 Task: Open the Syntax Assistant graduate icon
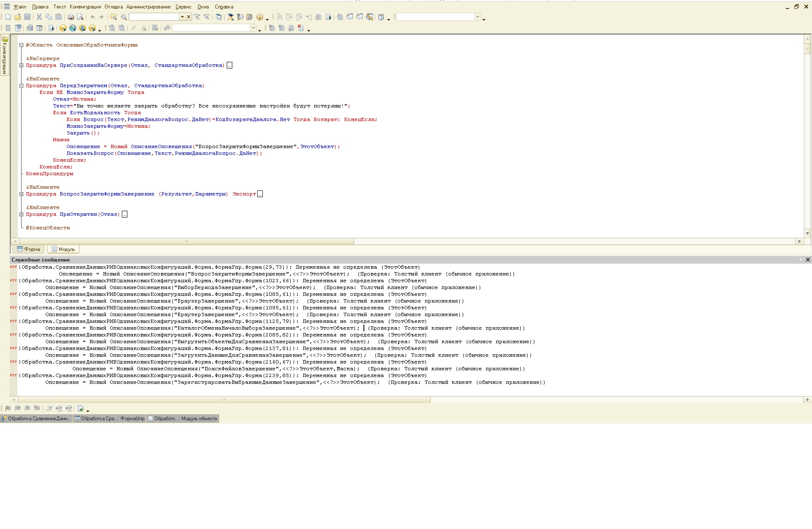pyautogui.click(x=231, y=17)
